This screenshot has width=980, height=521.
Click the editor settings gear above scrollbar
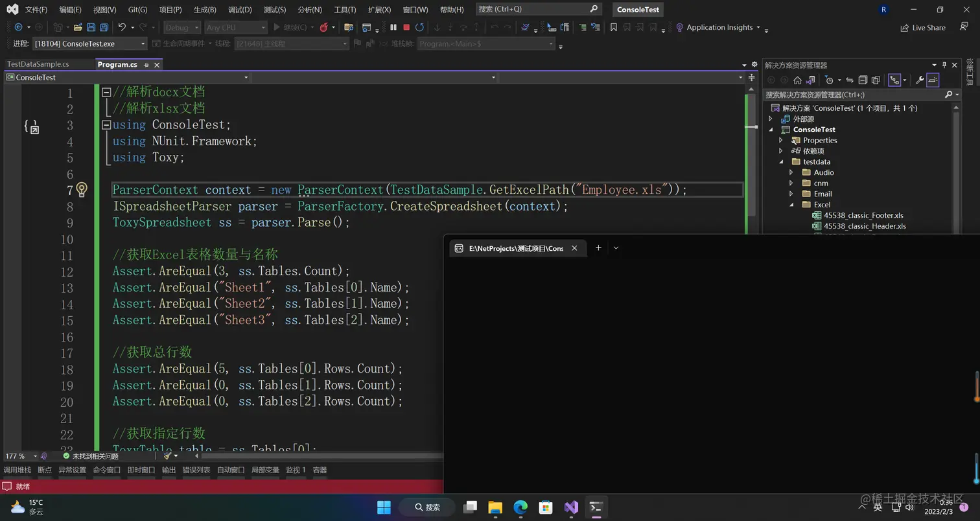pyautogui.click(x=754, y=64)
